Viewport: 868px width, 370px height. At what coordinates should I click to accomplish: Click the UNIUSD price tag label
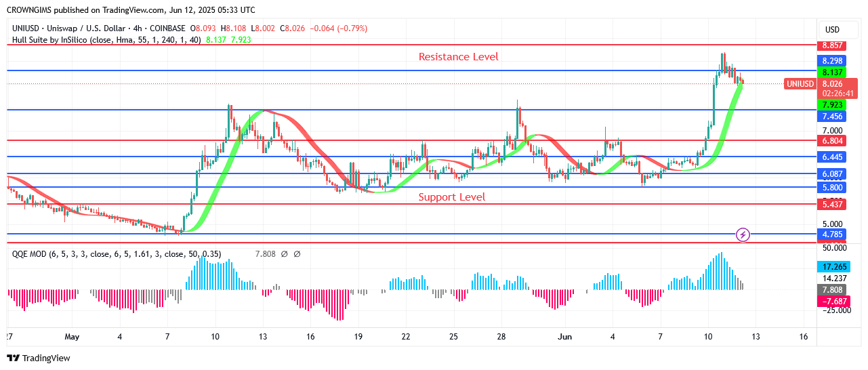(800, 84)
